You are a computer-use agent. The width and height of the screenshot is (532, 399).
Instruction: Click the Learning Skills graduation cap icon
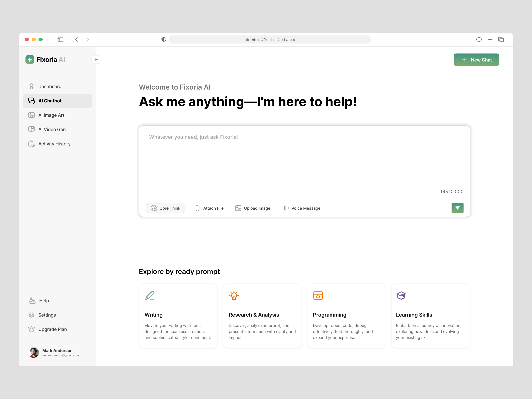(x=401, y=296)
